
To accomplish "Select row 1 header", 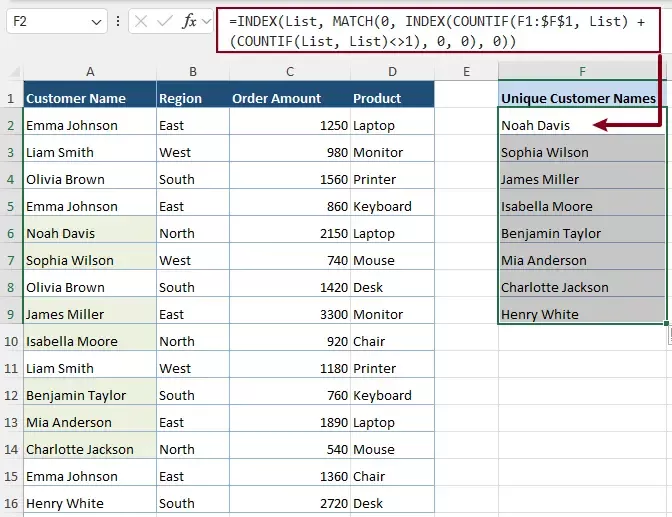I will [11, 99].
